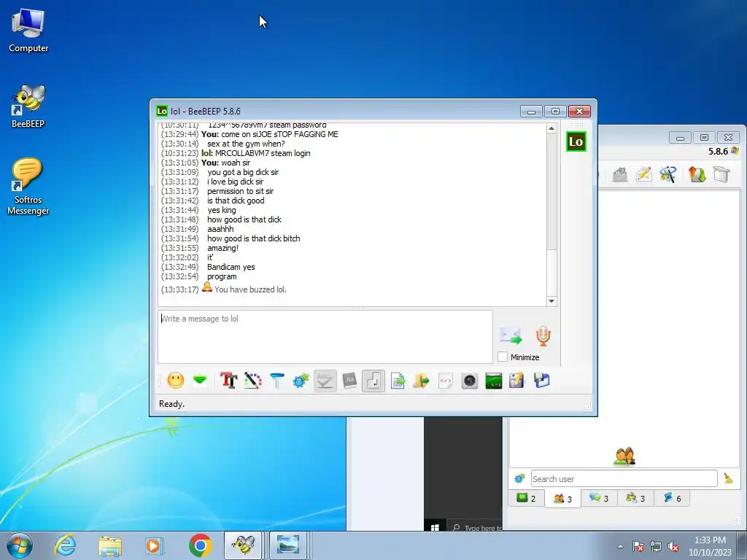Open the chat bubbles tab showing 3
This screenshot has width=747, height=560.
tap(600, 498)
